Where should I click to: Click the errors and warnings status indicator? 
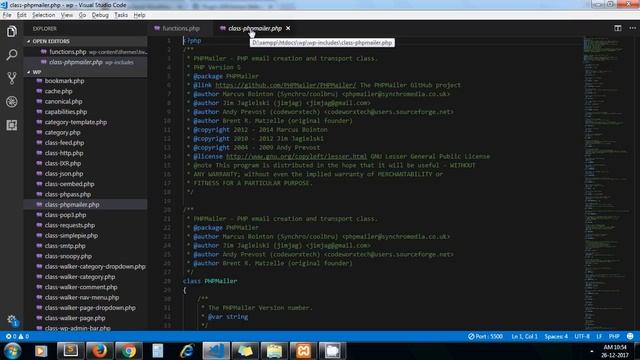tap(17, 336)
